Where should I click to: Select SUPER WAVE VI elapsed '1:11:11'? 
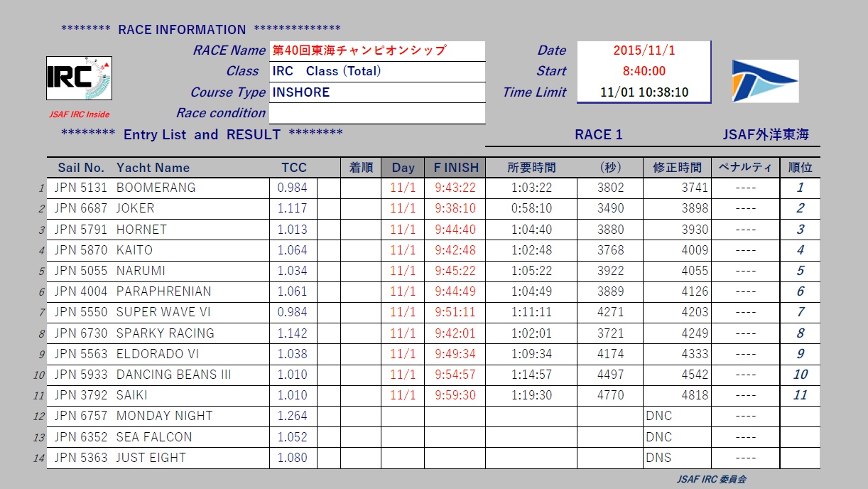(x=531, y=312)
